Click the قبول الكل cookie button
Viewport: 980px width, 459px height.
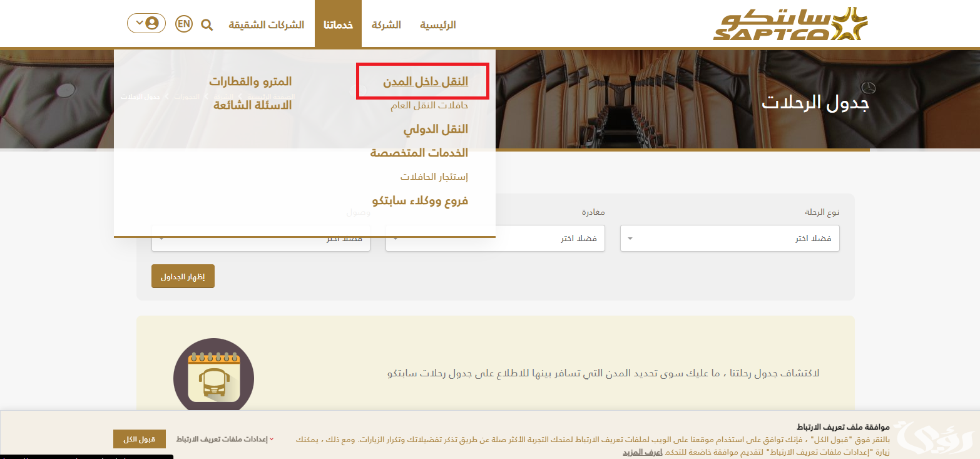coord(140,439)
